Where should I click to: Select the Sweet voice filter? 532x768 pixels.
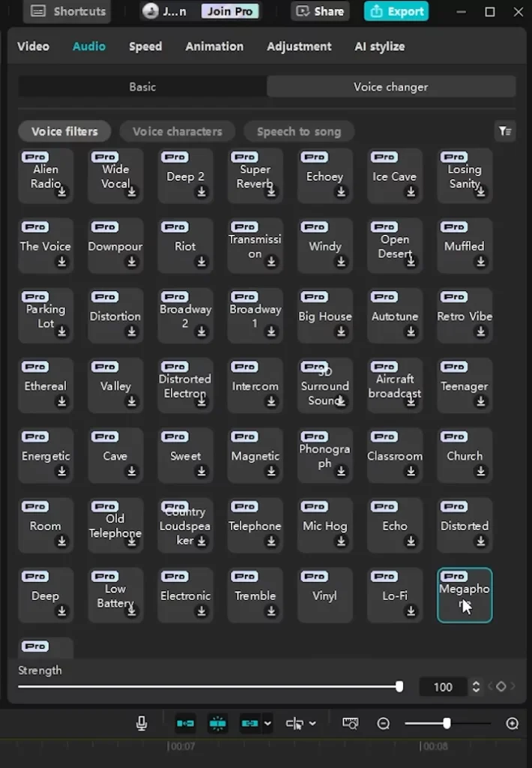185,455
